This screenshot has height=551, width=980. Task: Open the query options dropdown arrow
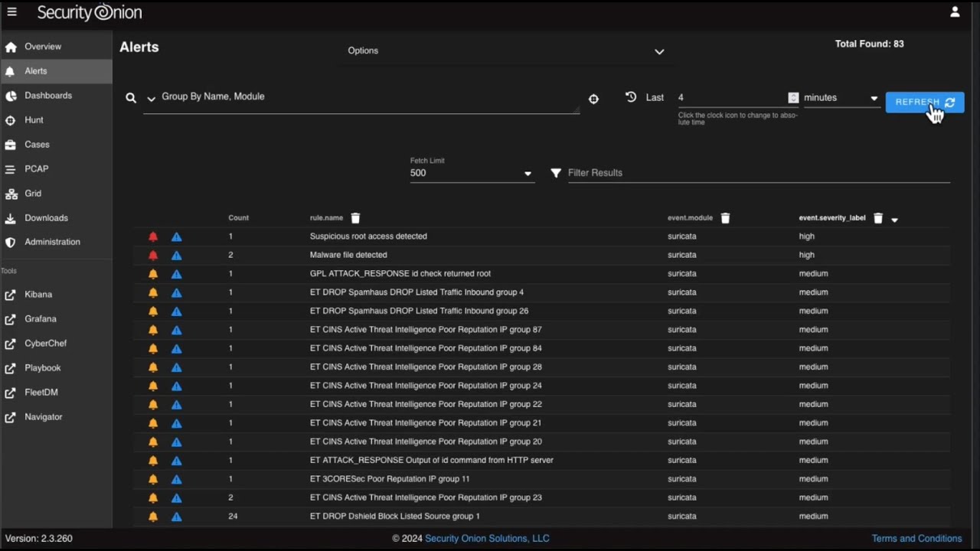click(x=151, y=99)
